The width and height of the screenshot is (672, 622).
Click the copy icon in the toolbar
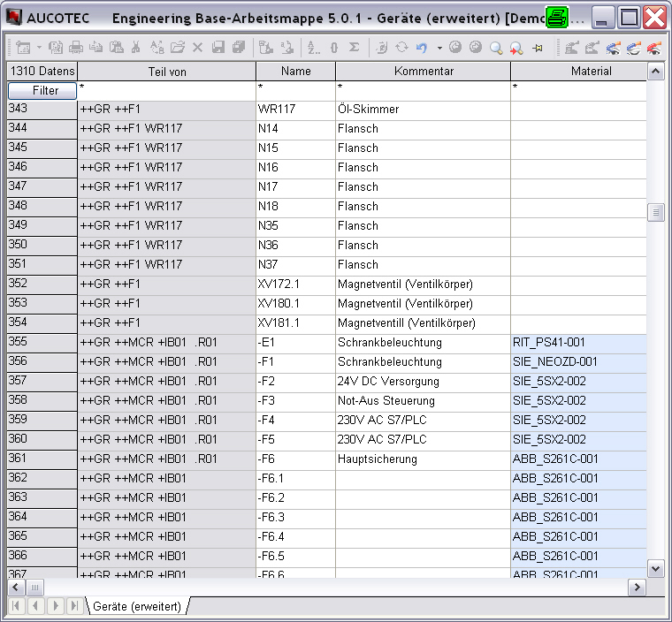click(96, 48)
